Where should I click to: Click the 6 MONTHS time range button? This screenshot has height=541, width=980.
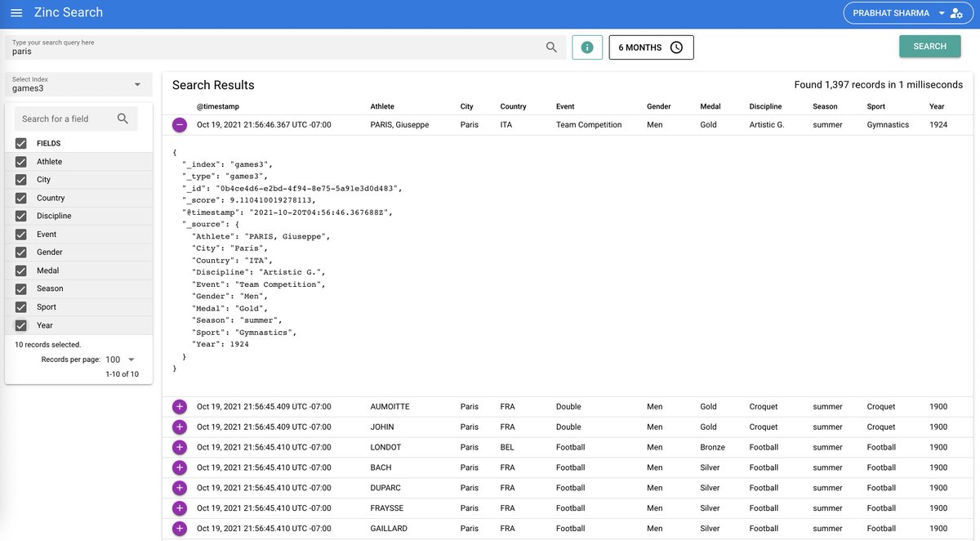pos(651,47)
